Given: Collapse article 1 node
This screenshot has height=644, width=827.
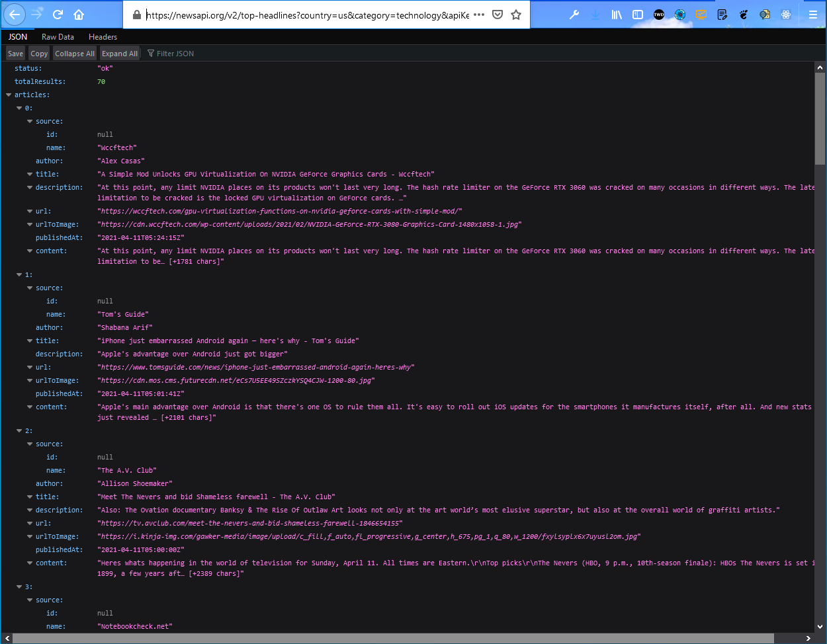Looking at the screenshot, I should point(19,275).
